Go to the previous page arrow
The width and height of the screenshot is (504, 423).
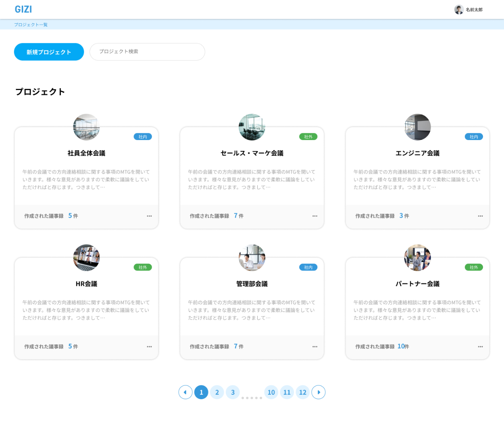pos(185,392)
